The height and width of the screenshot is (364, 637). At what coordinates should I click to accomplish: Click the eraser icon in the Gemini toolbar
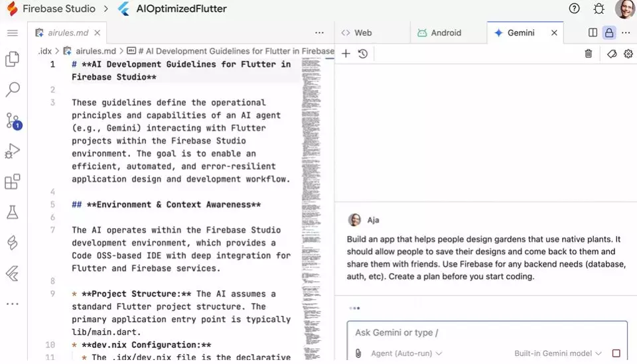point(612,54)
